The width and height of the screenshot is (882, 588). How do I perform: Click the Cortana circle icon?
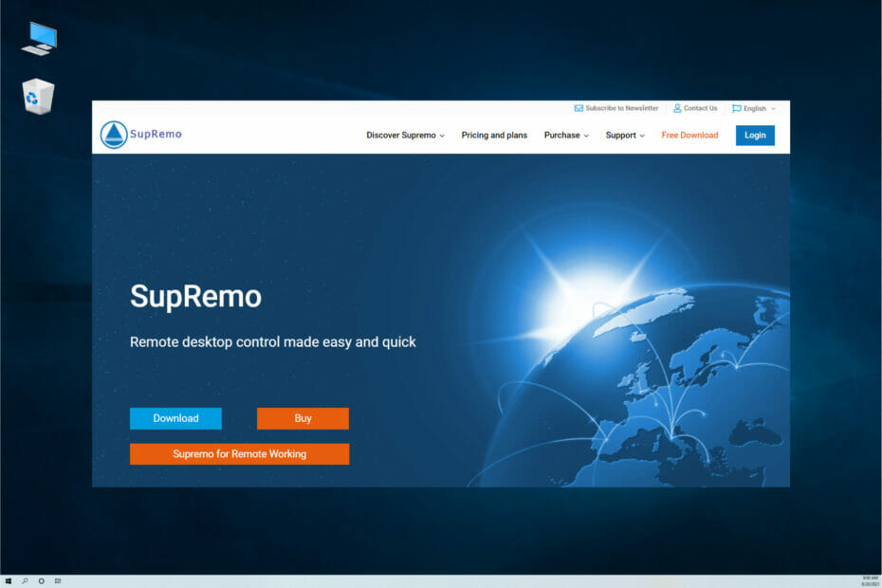pyautogui.click(x=41, y=581)
